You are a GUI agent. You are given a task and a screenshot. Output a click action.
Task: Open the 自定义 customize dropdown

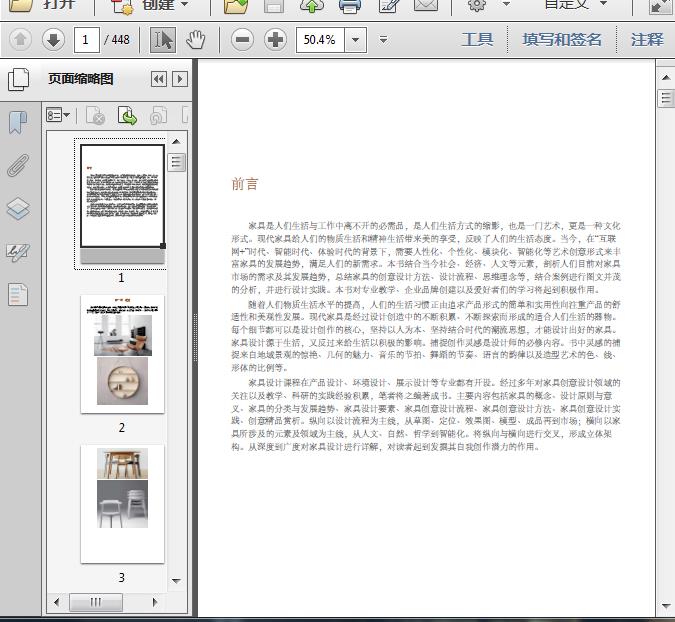575,4
